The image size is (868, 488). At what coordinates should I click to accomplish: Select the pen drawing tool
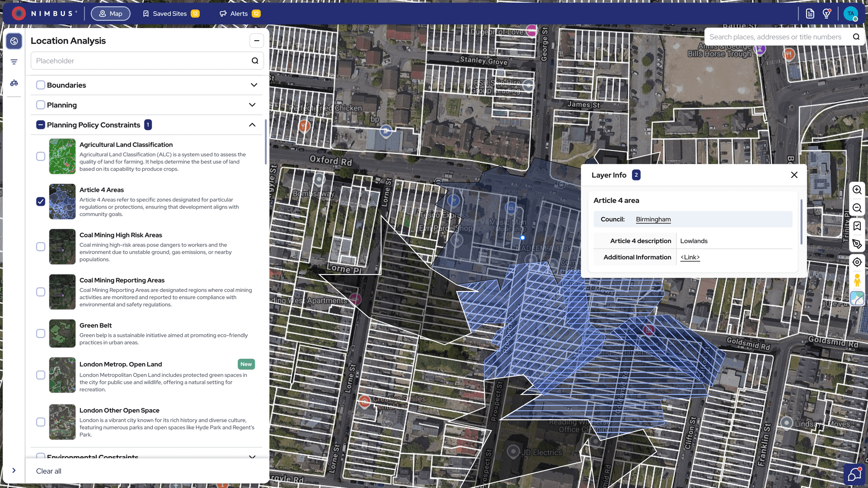pyautogui.click(x=857, y=244)
